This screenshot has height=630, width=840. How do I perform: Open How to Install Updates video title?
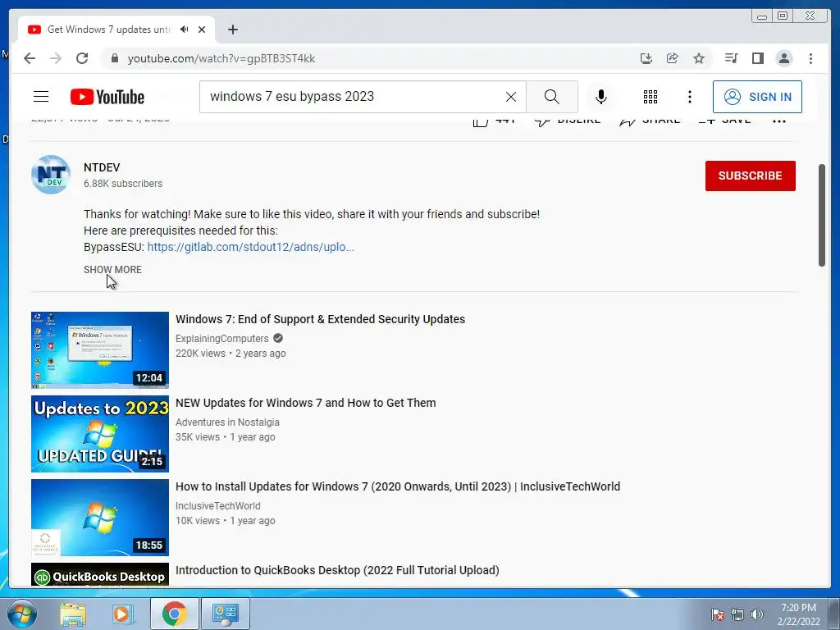(398, 486)
